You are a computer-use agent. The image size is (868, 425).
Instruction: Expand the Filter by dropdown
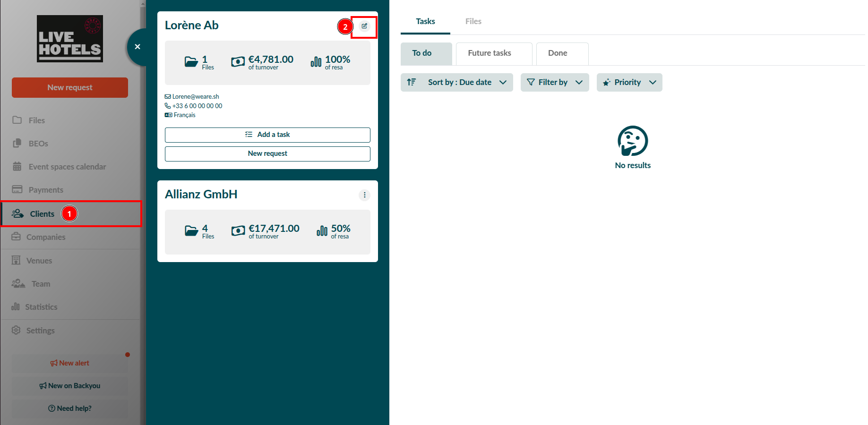pyautogui.click(x=554, y=82)
